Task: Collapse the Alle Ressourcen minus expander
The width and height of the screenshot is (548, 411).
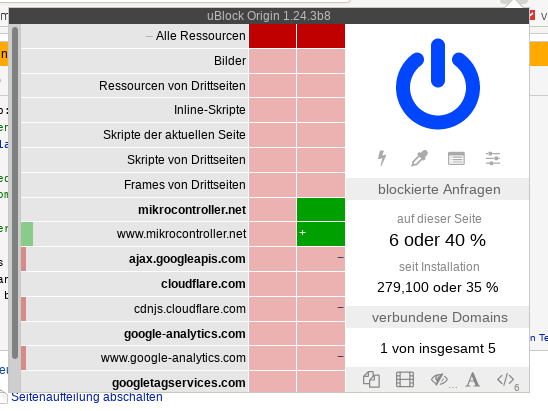Action: [x=149, y=36]
